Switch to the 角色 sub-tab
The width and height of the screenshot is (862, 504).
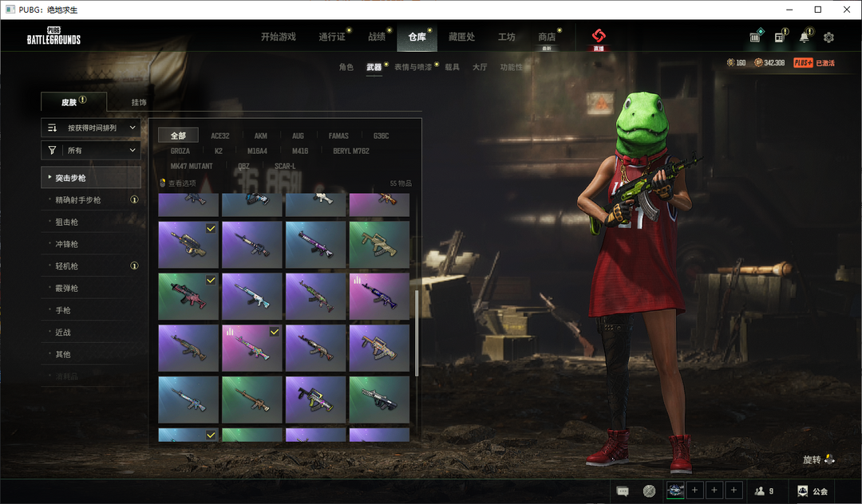(x=346, y=67)
